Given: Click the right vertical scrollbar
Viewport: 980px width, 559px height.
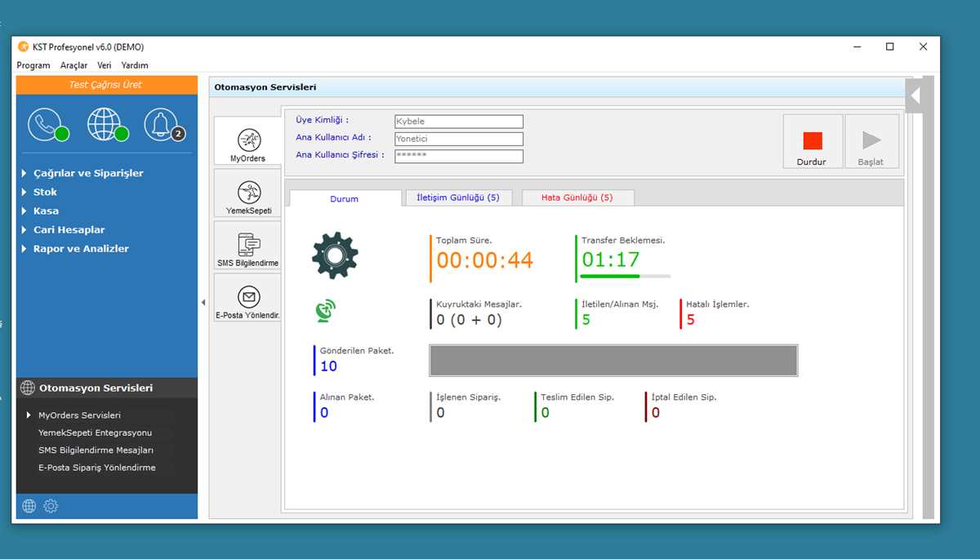Looking at the screenshot, I should point(928,298).
